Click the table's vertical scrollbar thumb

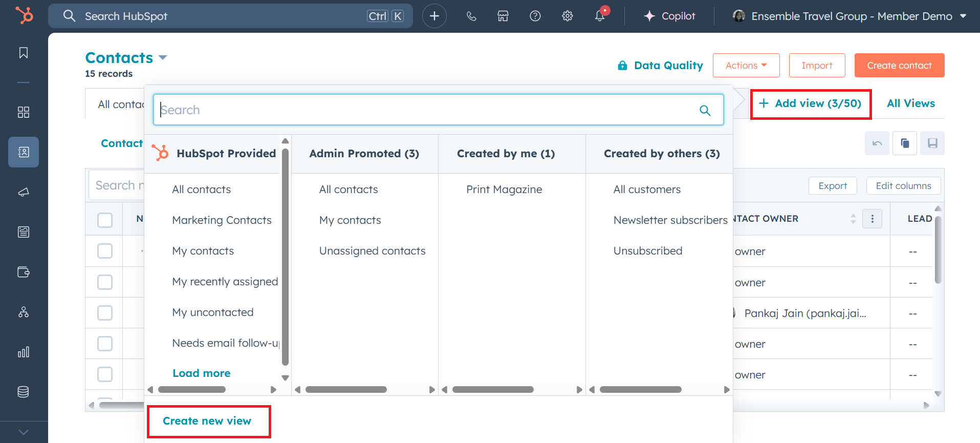tap(938, 250)
